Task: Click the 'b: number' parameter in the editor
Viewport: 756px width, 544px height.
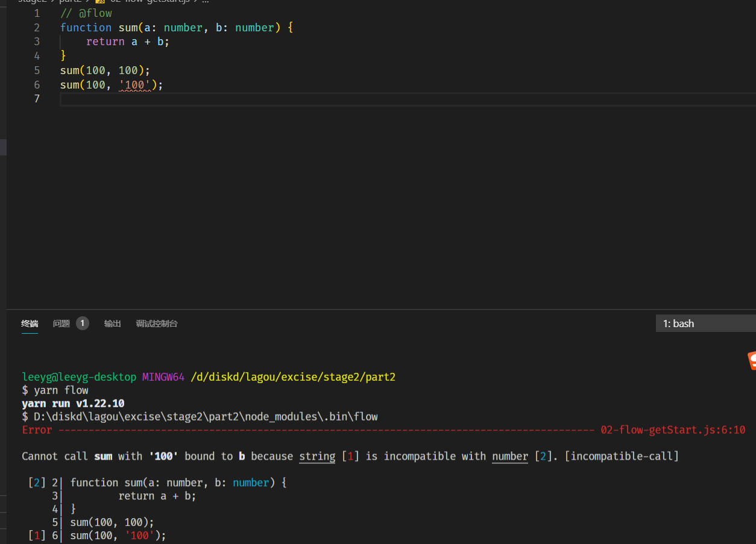Action: pyautogui.click(x=245, y=27)
